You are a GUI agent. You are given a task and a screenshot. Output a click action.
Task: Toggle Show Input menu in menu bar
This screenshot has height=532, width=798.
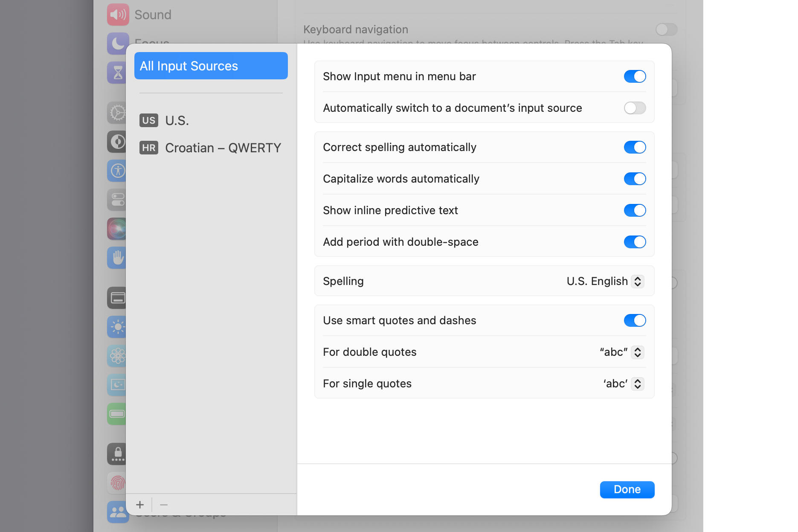(x=635, y=76)
